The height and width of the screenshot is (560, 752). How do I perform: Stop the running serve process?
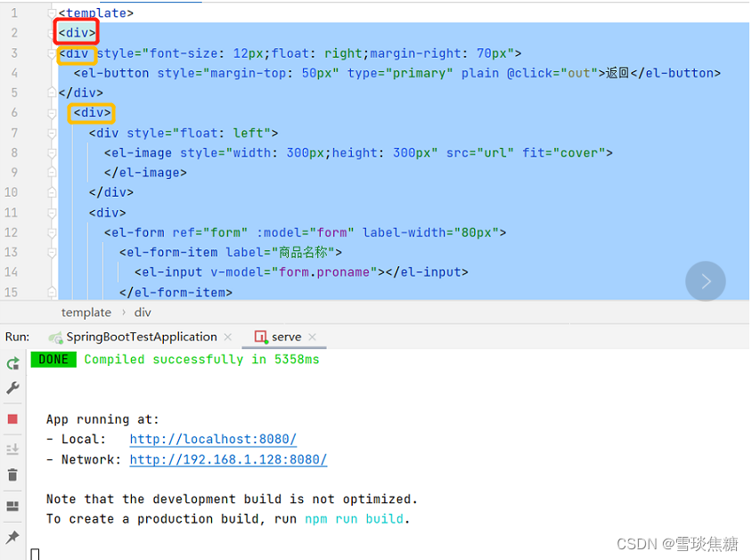13,419
